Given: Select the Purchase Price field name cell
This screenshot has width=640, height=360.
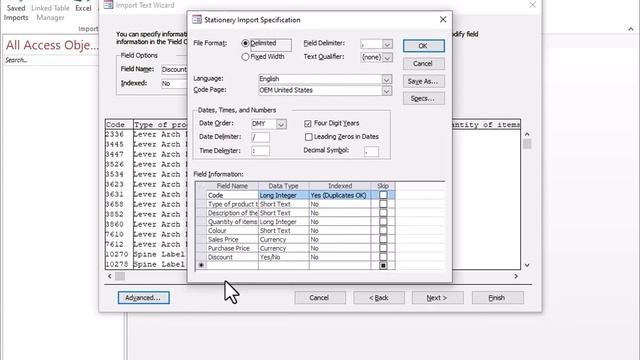Looking at the screenshot, I should (x=232, y=248).
